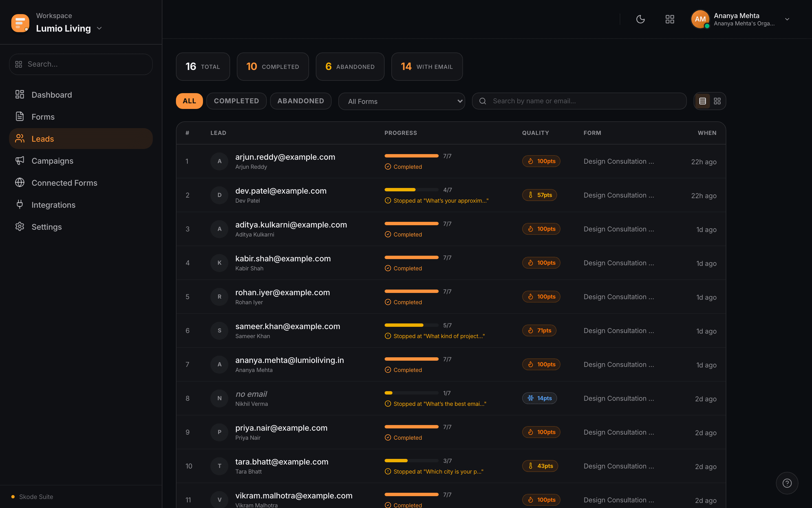
Task: Open Dashboard from the sidebar
Action: pos(81,95)
